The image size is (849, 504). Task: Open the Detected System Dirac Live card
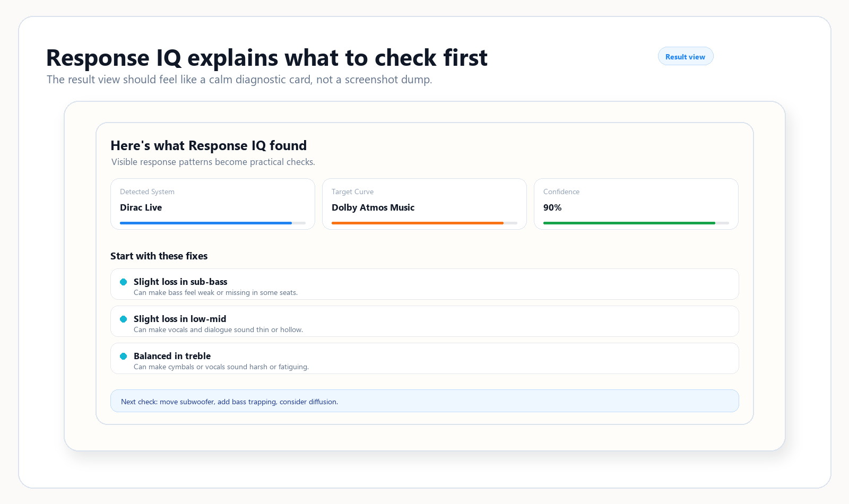(213, 204)
